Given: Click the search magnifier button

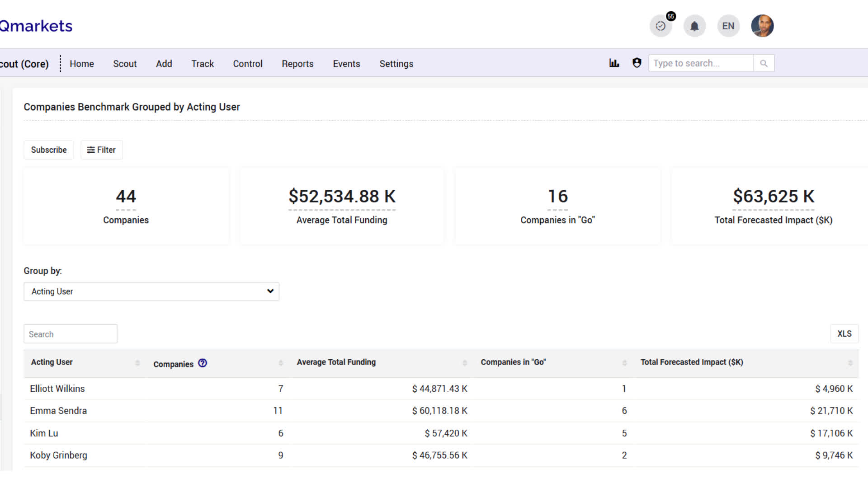Looking at the screenshot, I should (764, 63).
